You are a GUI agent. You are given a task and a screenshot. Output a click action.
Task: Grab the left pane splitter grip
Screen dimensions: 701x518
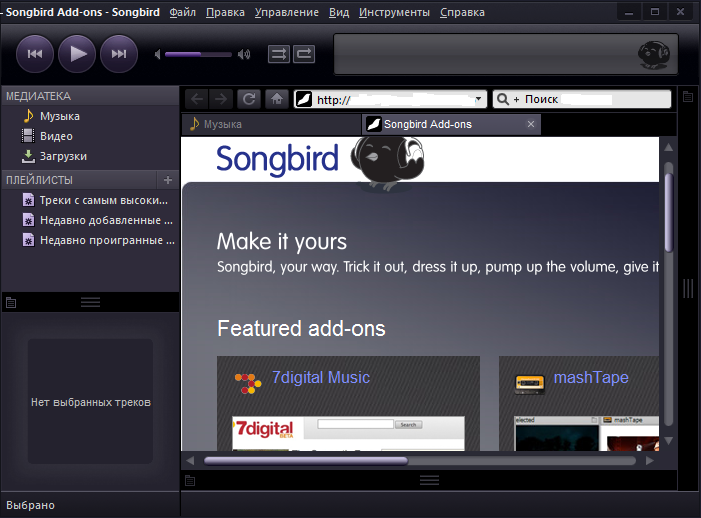90,303
